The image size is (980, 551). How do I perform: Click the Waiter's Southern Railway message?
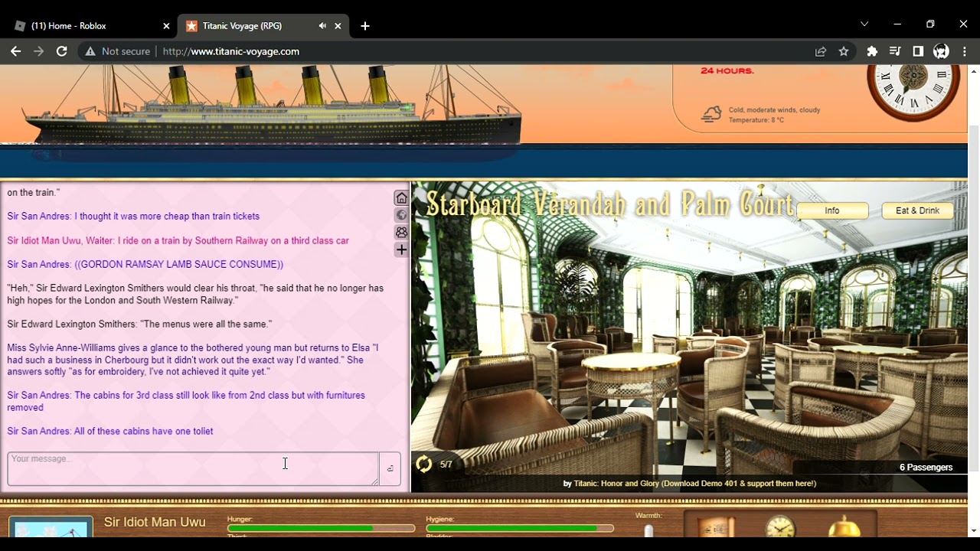(x=178, y=241)
